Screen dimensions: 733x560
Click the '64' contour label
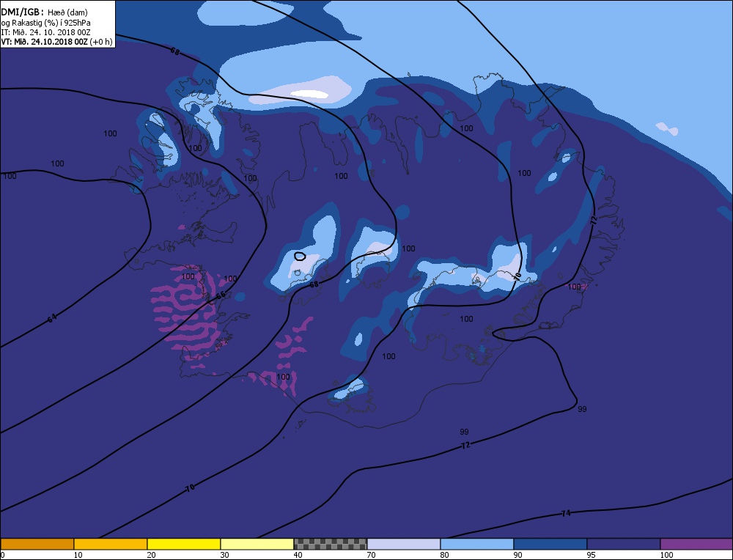coord(52,318)
